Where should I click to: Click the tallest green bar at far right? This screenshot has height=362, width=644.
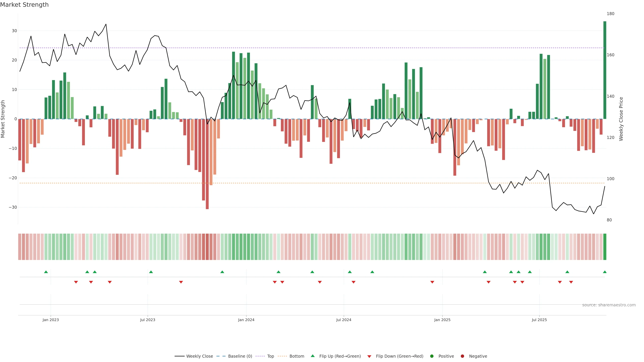604,70
